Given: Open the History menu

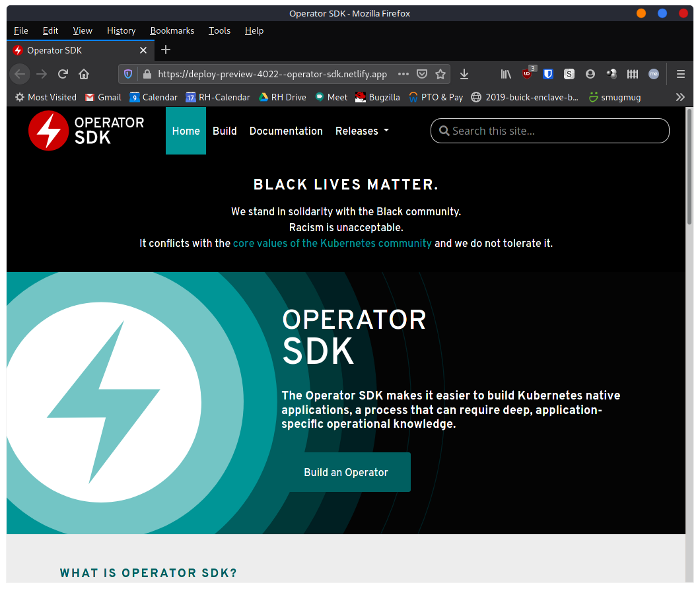Looking at the screenshot, I should pyautogui.click(x=122, y=31).
